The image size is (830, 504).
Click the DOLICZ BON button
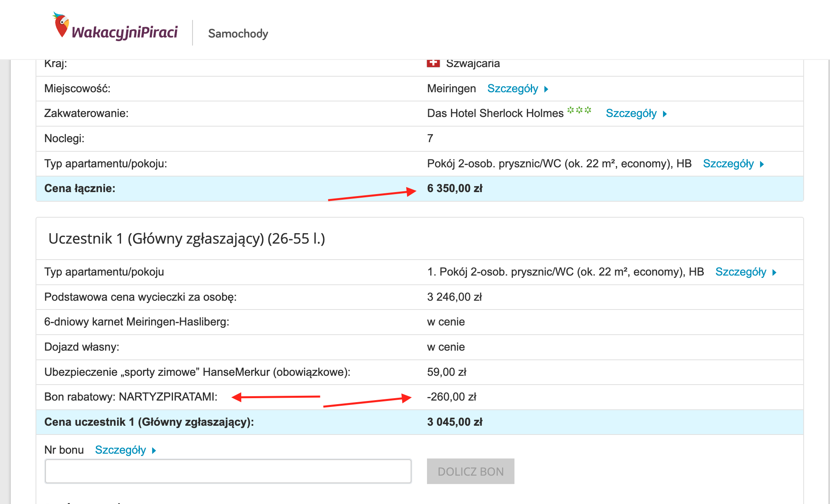[471, 471]
